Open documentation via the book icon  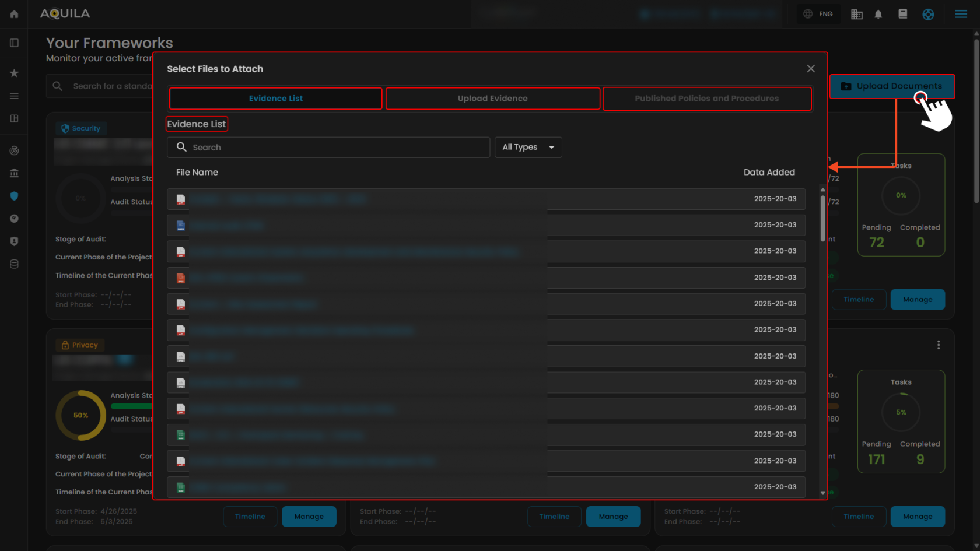902,14
